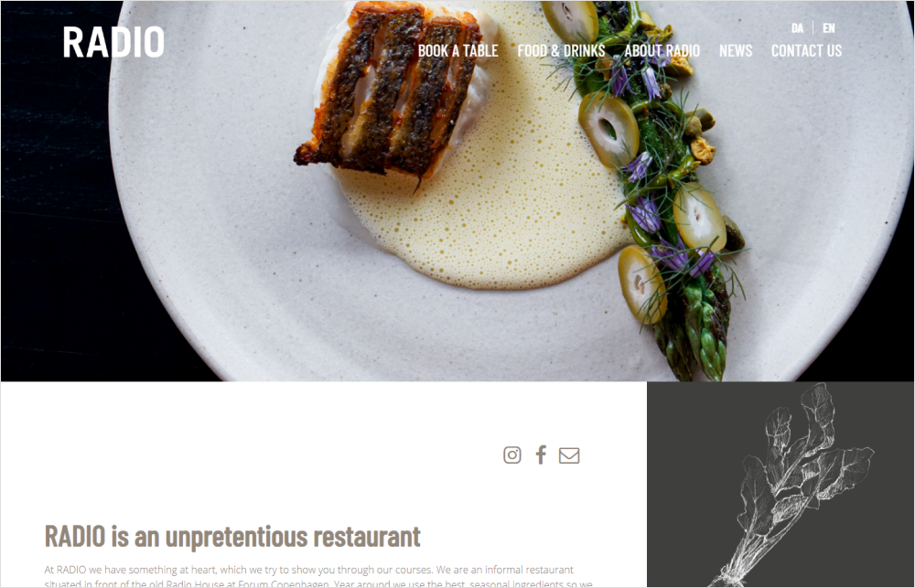Open the Food & Drinks menu item
Screen dimensions: 915x588
pos(562,50)
